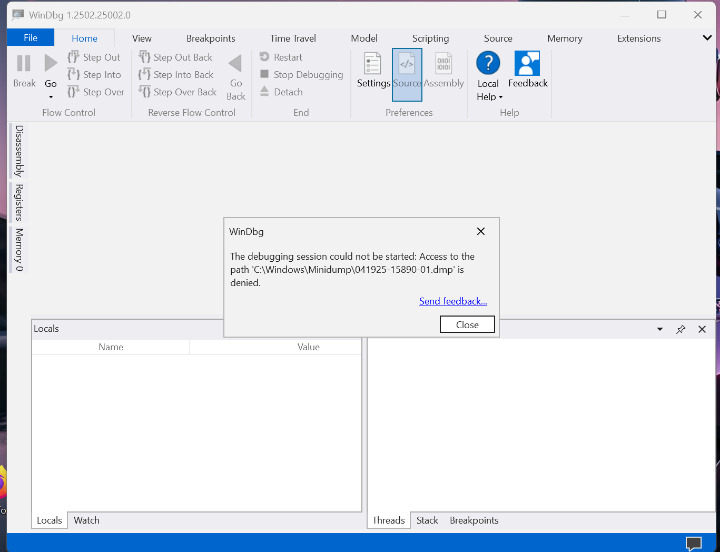Open the Extensions ribbon tab
Viewport: 720px width, 552px height.
(x=639, y=39)
